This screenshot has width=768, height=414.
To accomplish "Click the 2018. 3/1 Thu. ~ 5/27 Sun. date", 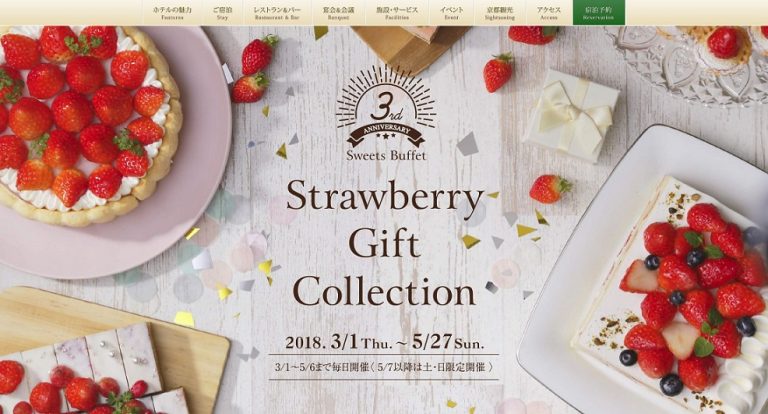I will coord(384,342).
